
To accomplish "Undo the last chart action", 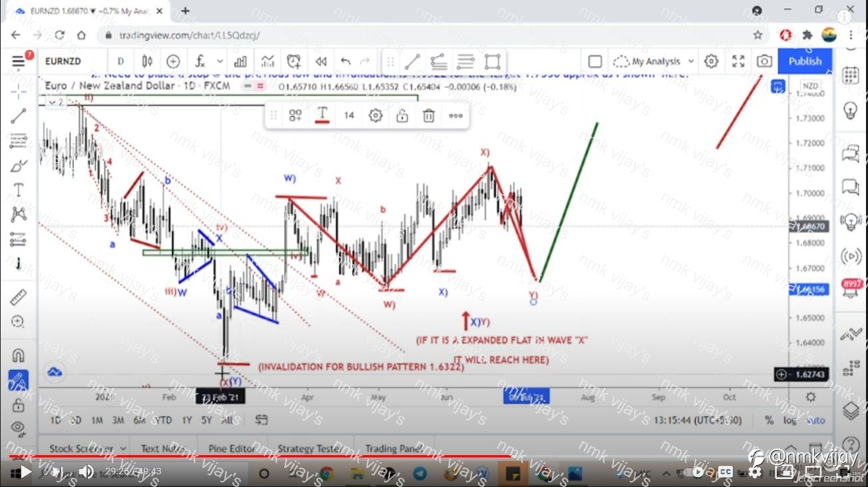I will point(345,61).
